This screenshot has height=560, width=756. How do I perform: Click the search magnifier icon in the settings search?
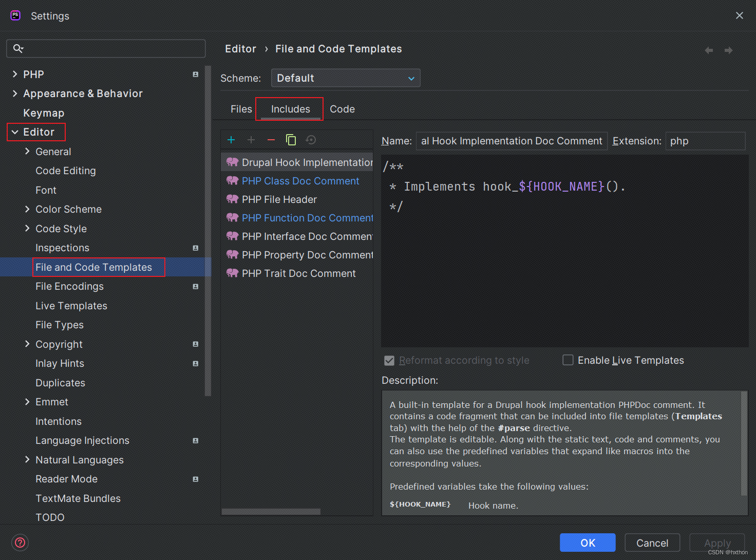coord(18,48)
